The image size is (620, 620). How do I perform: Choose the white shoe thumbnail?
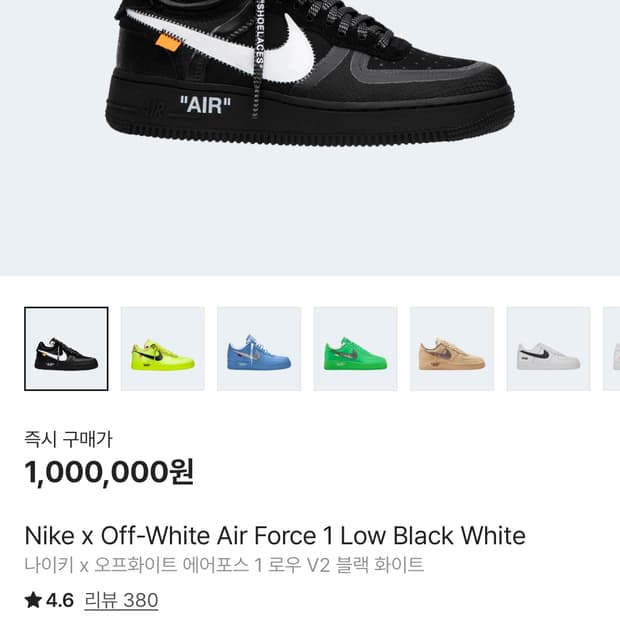coord(548,349)
